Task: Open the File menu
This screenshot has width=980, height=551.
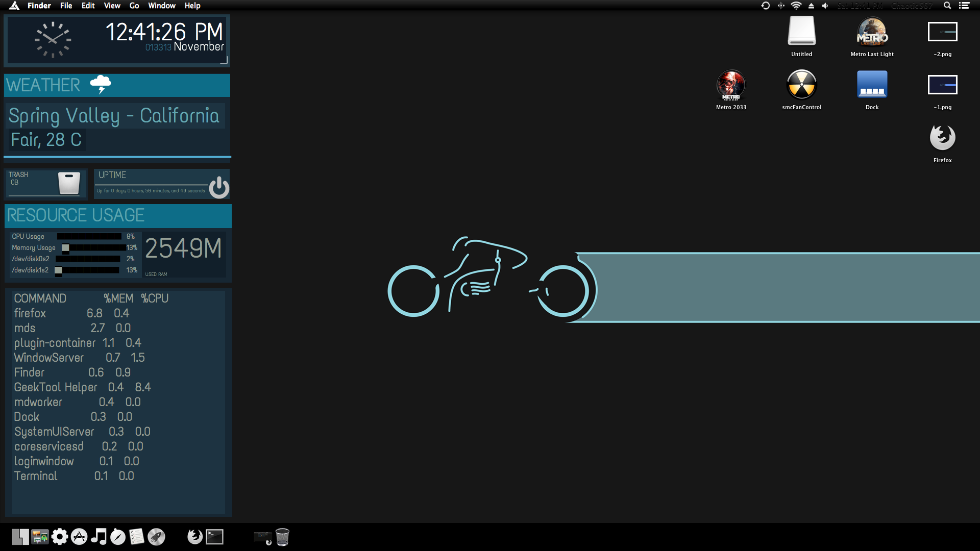Action: (66, 6)
